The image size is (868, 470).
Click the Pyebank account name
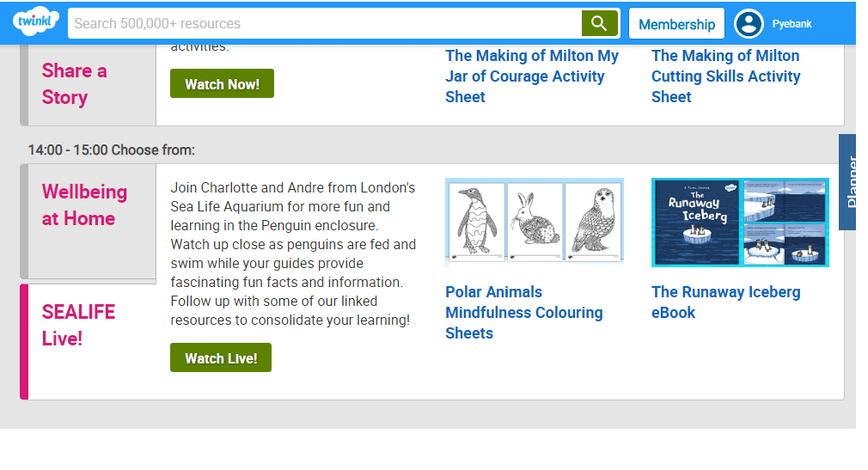pyautogui.click(x=792, y=24)
